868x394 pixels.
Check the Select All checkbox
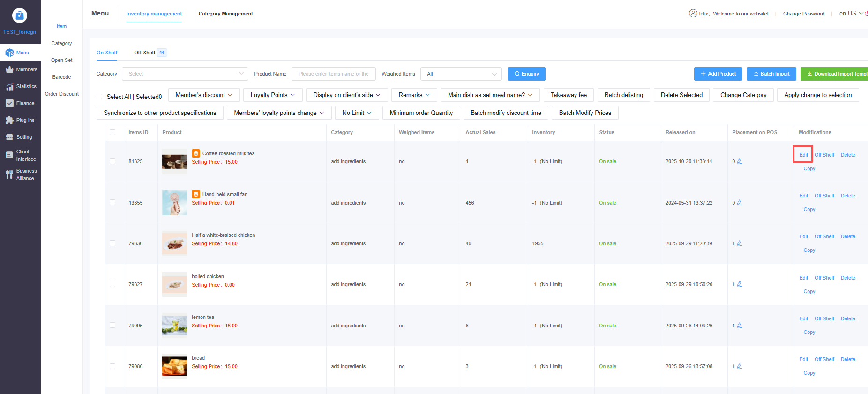[x=99, y=97]
